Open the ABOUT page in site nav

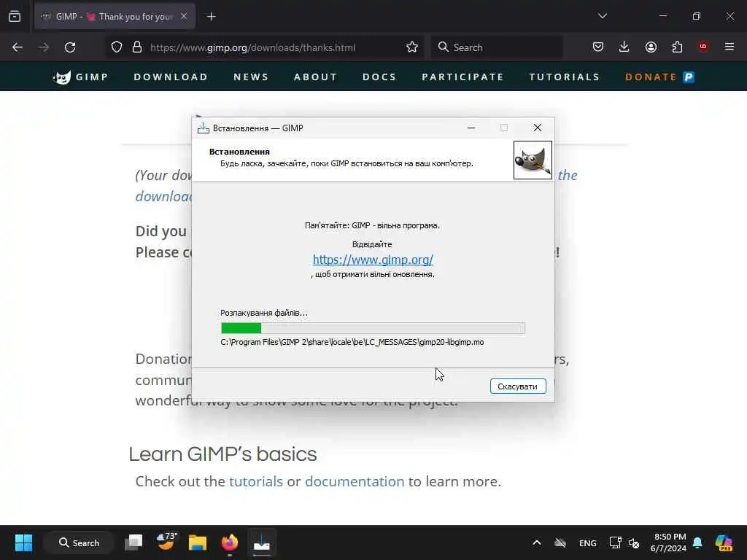click(315, 77)
